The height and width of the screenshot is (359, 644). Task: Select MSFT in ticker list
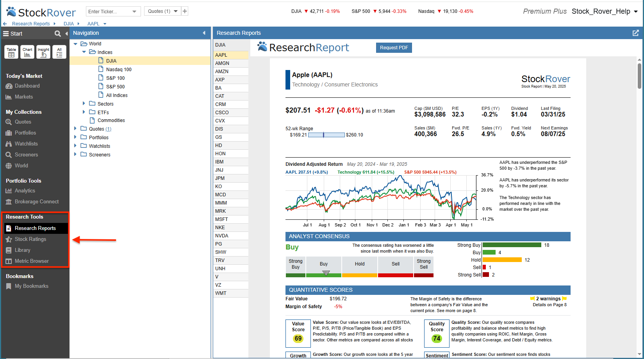tap(221, 219)
